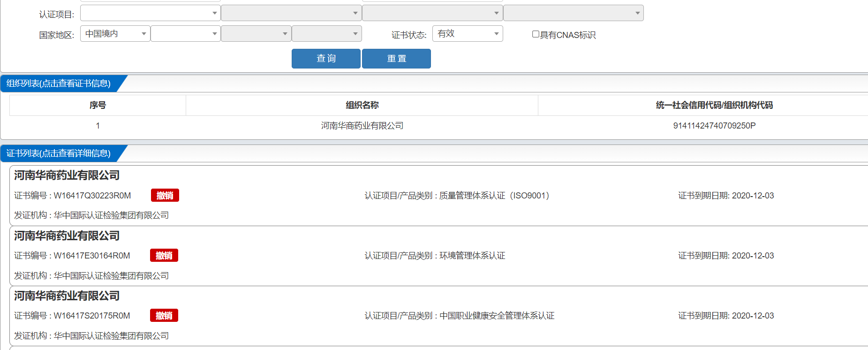
Task: Click the 组织名称 column header
Action: coord(362,105)
